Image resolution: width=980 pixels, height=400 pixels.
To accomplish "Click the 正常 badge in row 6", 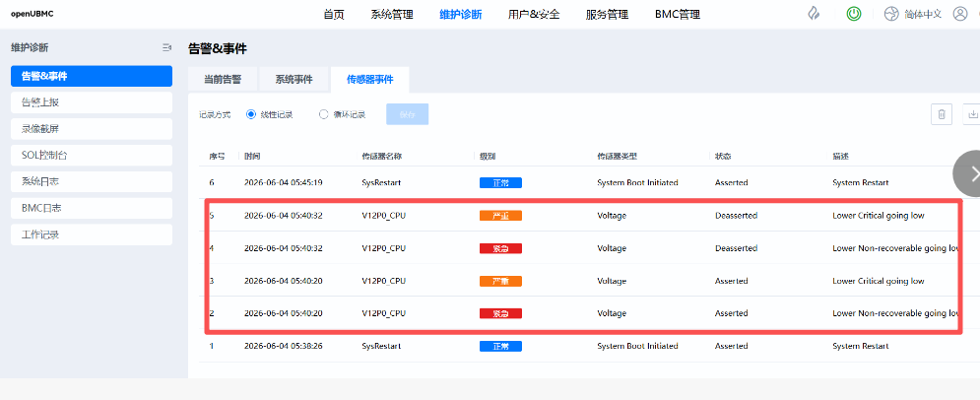I will [500, 183].
